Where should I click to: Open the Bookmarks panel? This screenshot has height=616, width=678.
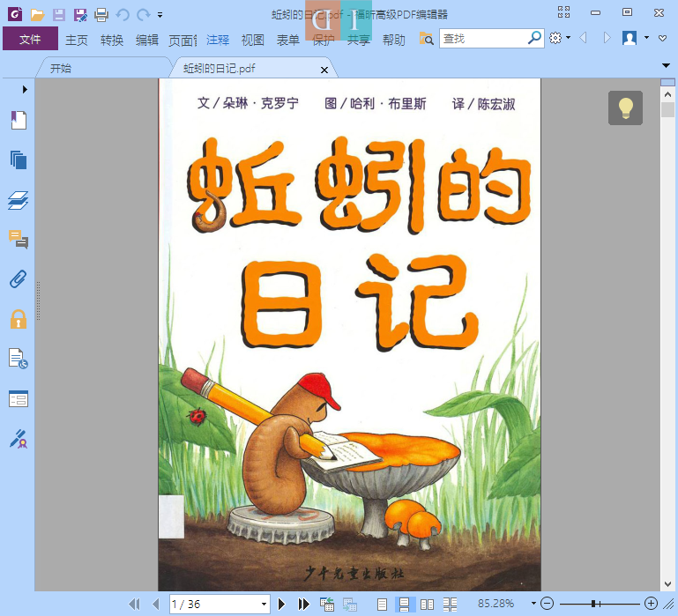click(19, 120)
